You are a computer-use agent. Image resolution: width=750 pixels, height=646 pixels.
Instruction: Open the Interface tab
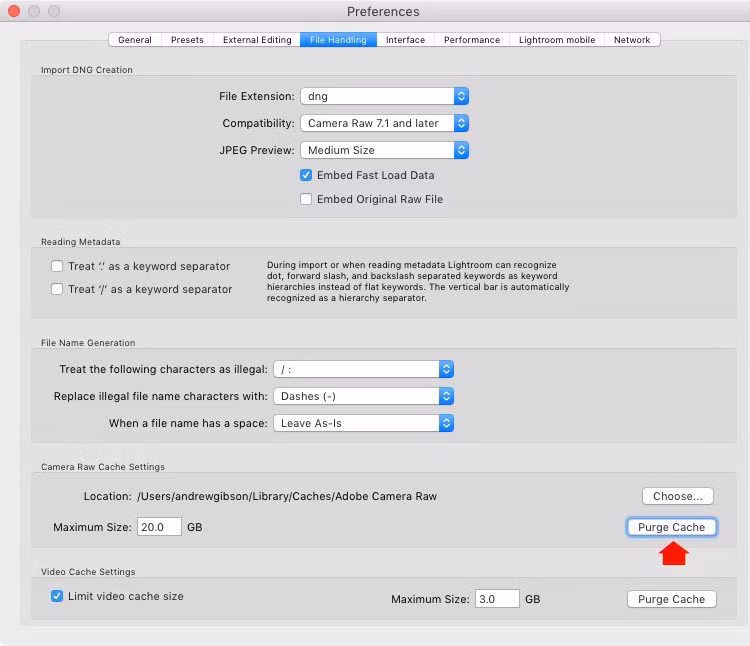click(405, 40)
